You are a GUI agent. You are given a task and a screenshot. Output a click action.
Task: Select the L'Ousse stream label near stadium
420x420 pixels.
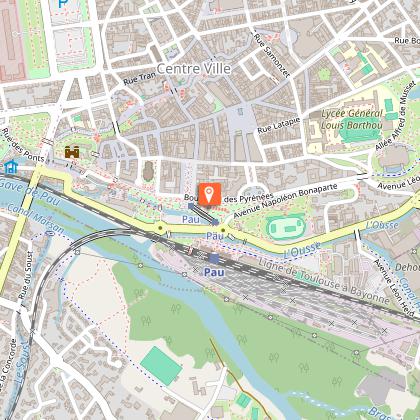pyautogui.click(x=302, y=250)
